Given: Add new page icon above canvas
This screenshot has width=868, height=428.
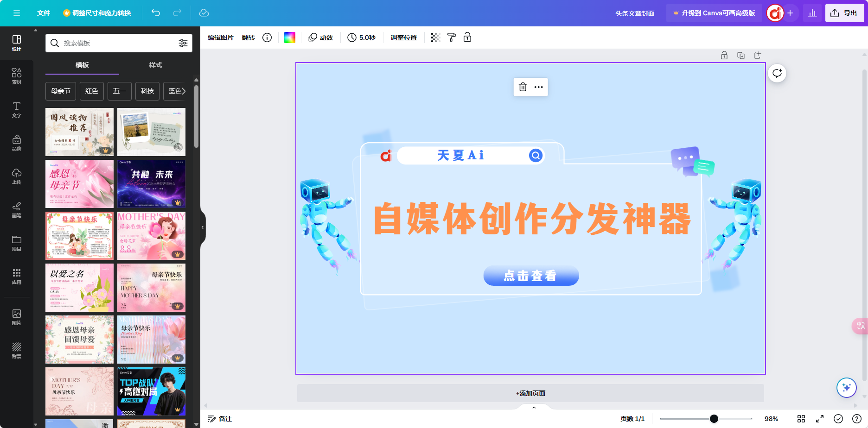Looking at the screenshot, I should coord(758,56).
